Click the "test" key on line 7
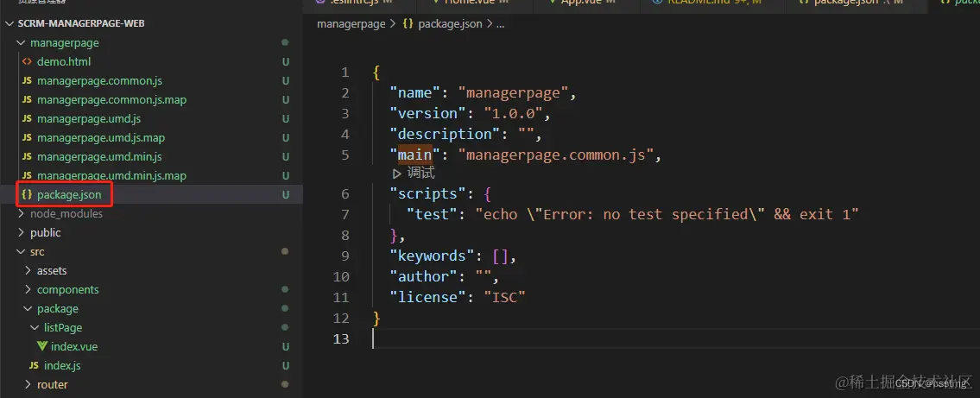Image resolution: width=980 pixels, height=398 pixels. tap(433, 214)
